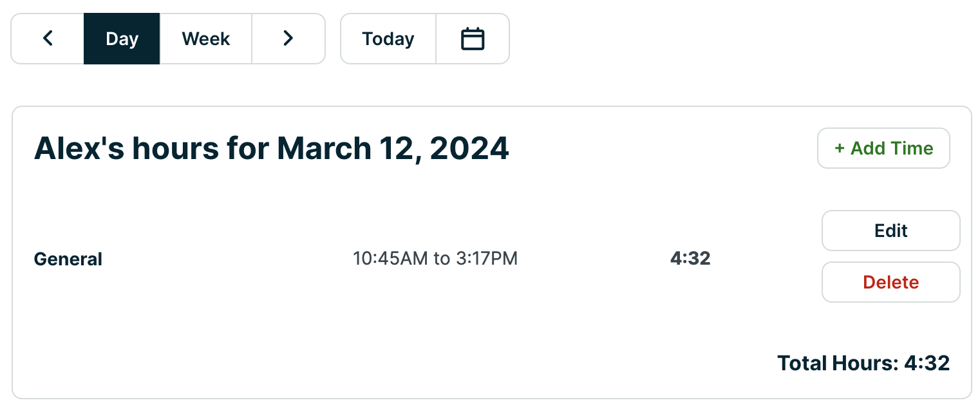Click the name Alex's in the heading

[x=79, y=149]
